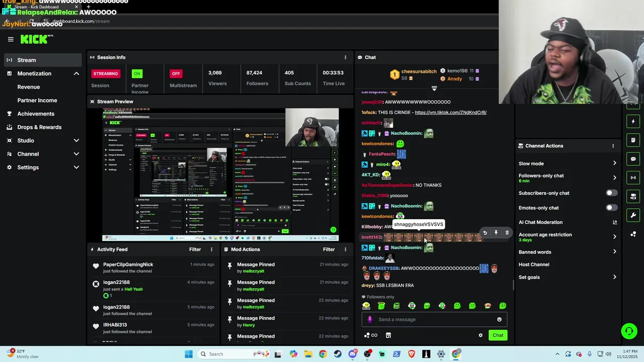This screenshot has width=644, height=362.
Task: Collapse the Monetization section
Action: coord(76,73)
